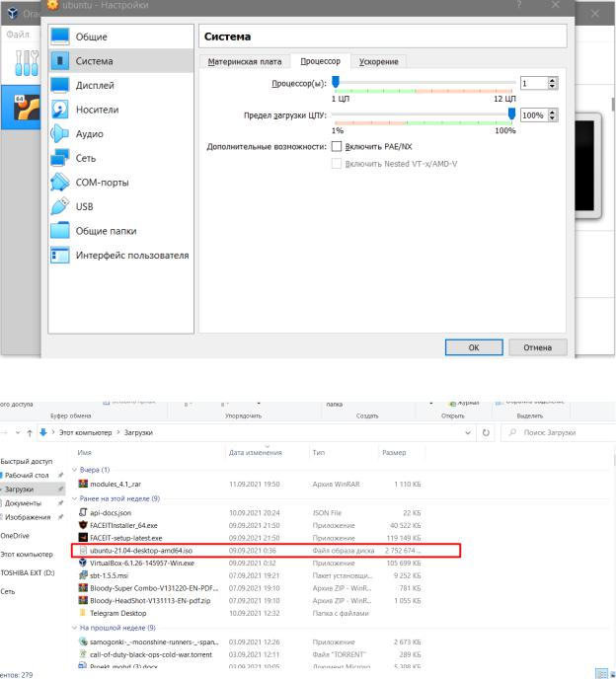Click the Bloody-HeadShot zip file icon
This screenshot has width=616, height=679.
click(83, 600)
